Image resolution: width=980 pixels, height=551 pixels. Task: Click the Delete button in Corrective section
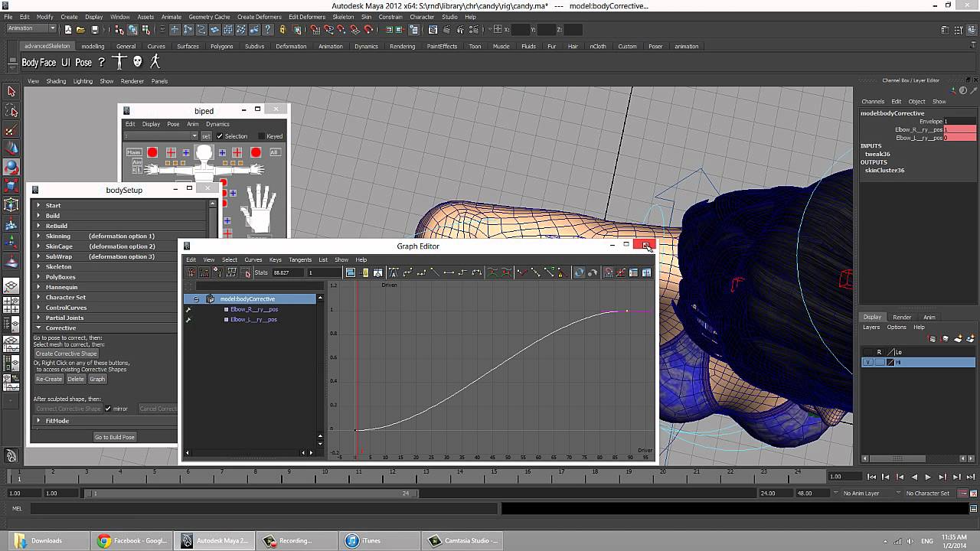click(76, 379)
